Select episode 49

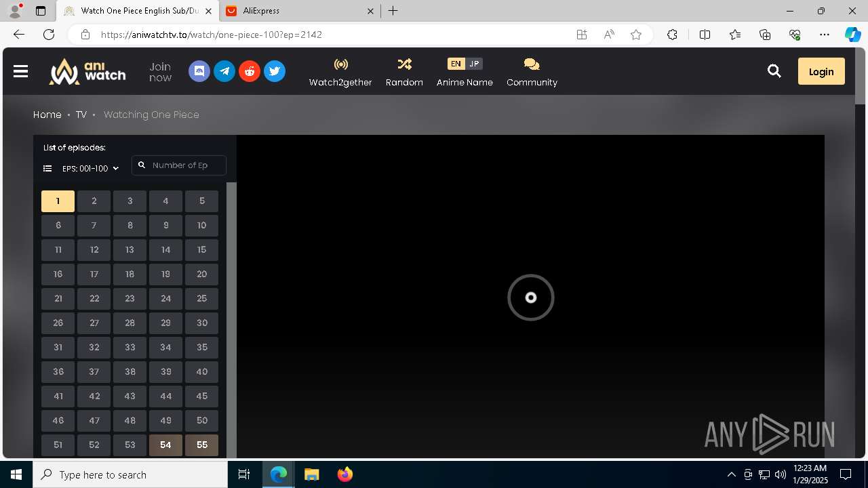tap(165, 420)
